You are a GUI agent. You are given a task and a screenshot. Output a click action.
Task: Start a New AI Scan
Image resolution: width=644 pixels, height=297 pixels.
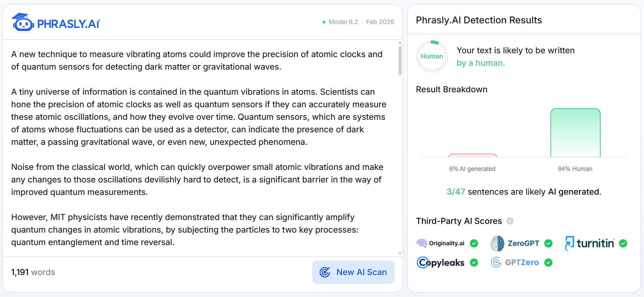click(353, 272)
